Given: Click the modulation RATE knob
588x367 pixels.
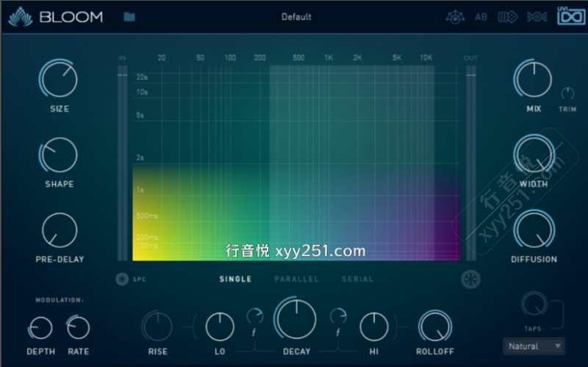Looking at the screenshot, I should pyautogui.click(x=78, y=327).
